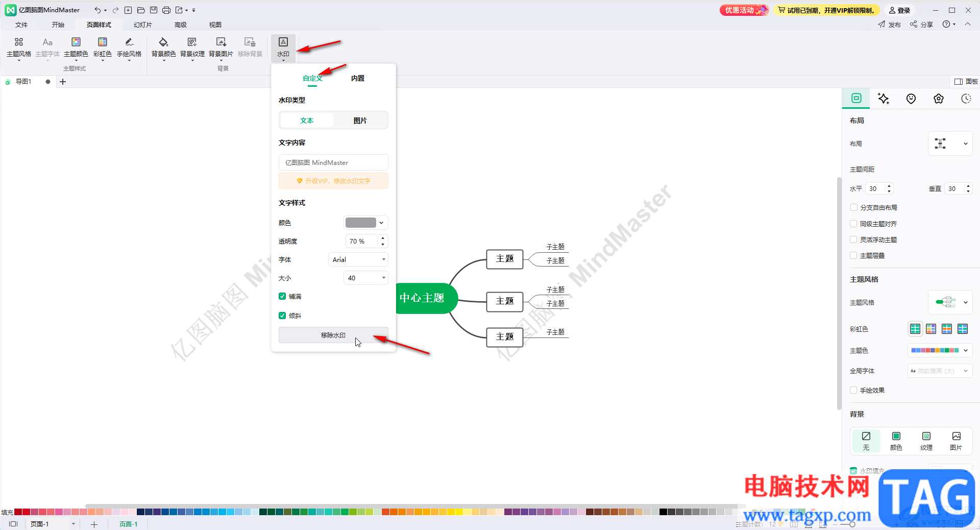This screenshot has width=980, height=530.
Task: Switch to the 开始 ribbon tab
Action: tap(58, 25)
